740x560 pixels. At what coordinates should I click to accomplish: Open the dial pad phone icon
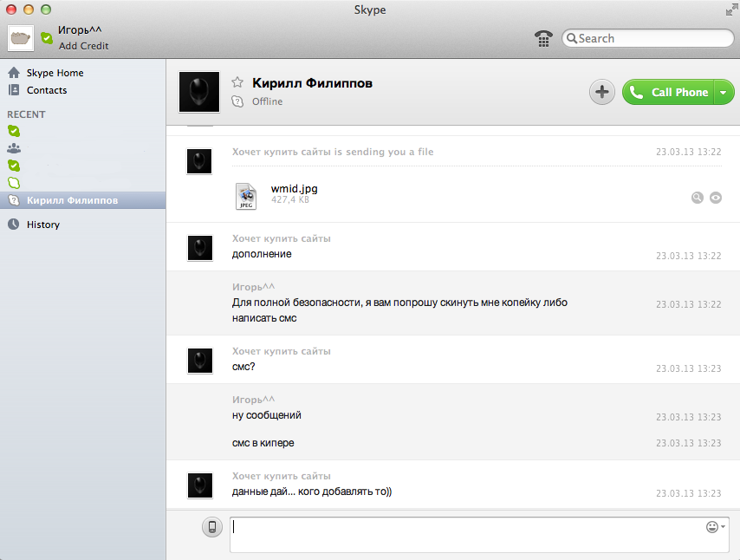click(543, 38)
